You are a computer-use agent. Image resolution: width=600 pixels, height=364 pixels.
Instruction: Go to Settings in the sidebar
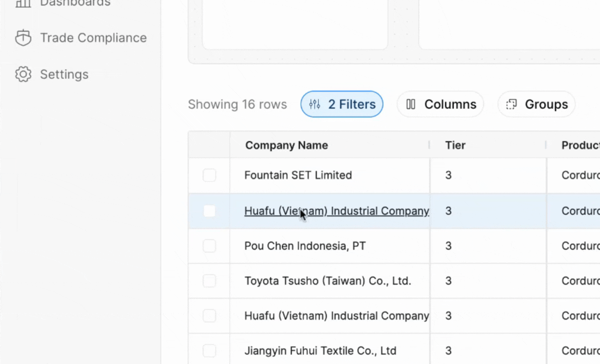64,74
